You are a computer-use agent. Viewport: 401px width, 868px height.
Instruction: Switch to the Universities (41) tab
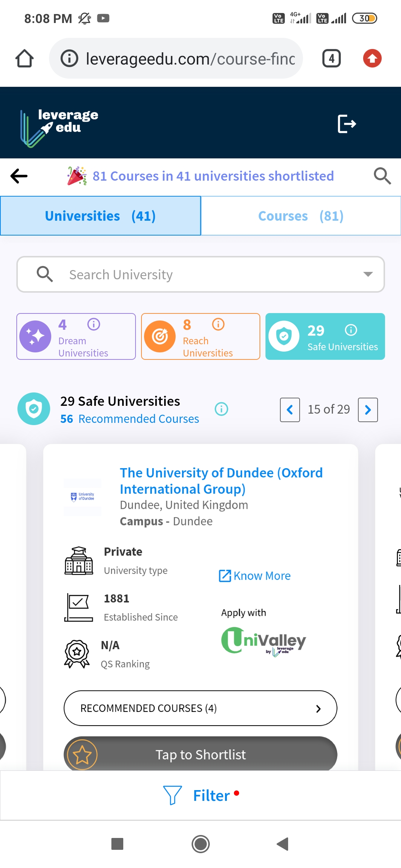(100, 216)
